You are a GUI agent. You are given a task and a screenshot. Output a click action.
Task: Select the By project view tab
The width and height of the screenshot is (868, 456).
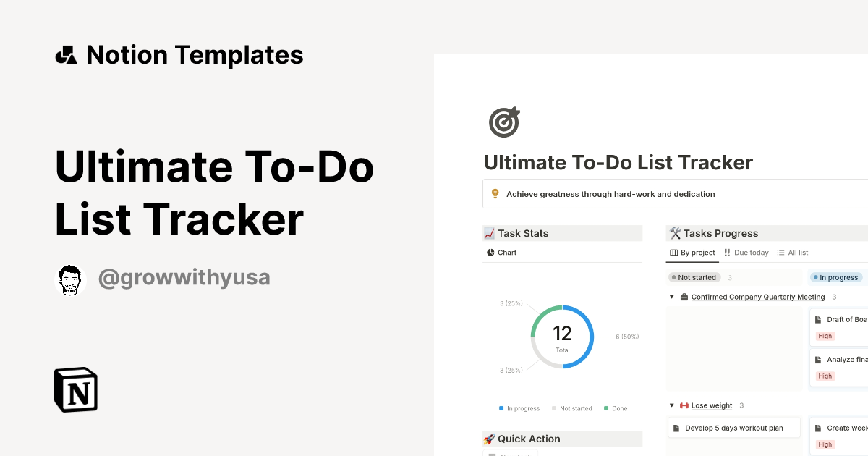click(692, 252)
